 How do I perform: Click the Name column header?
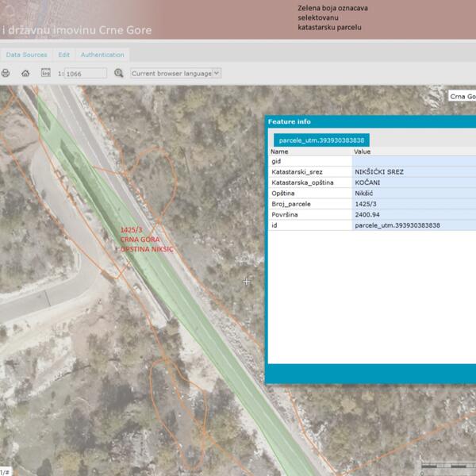point(280,151)
